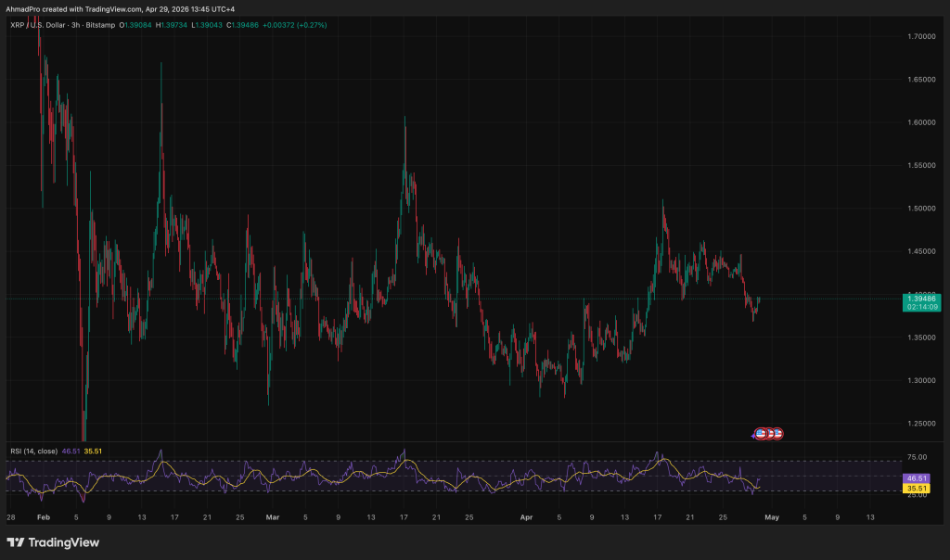Select the May label on time axis

(x=772, y=516)
